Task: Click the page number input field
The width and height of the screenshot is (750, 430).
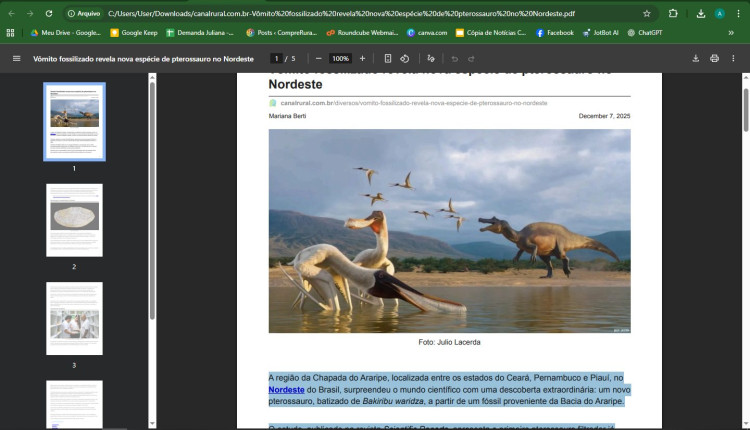Action: point(277,59)
